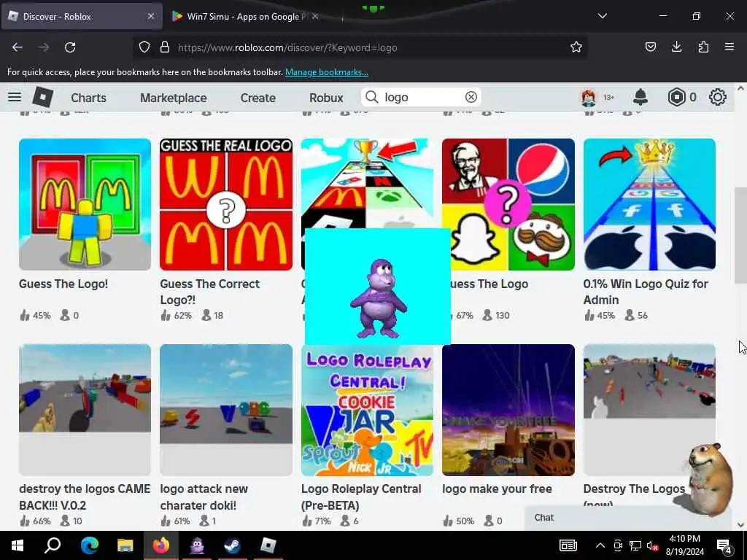Open Steam from taskbar

(233, 545)
